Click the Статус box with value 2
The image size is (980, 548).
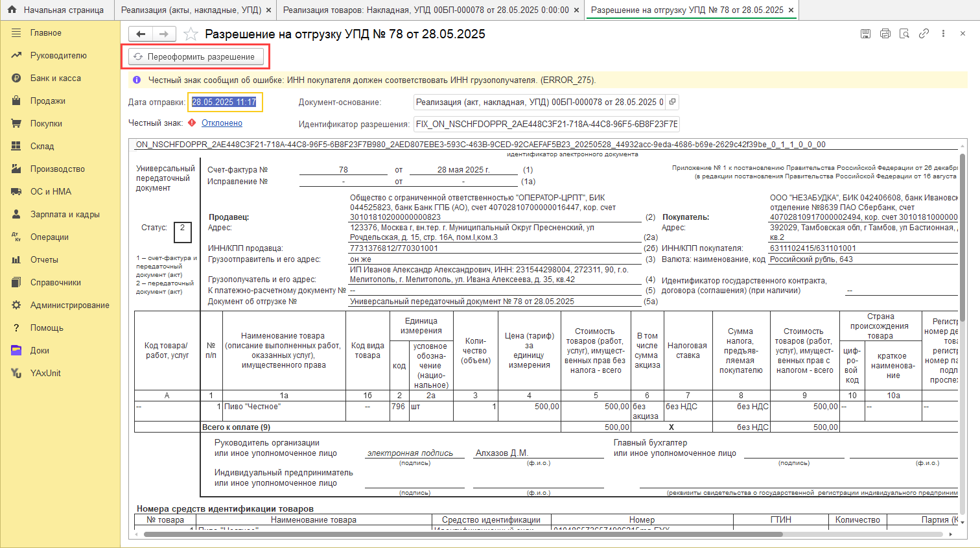point(183,232)
